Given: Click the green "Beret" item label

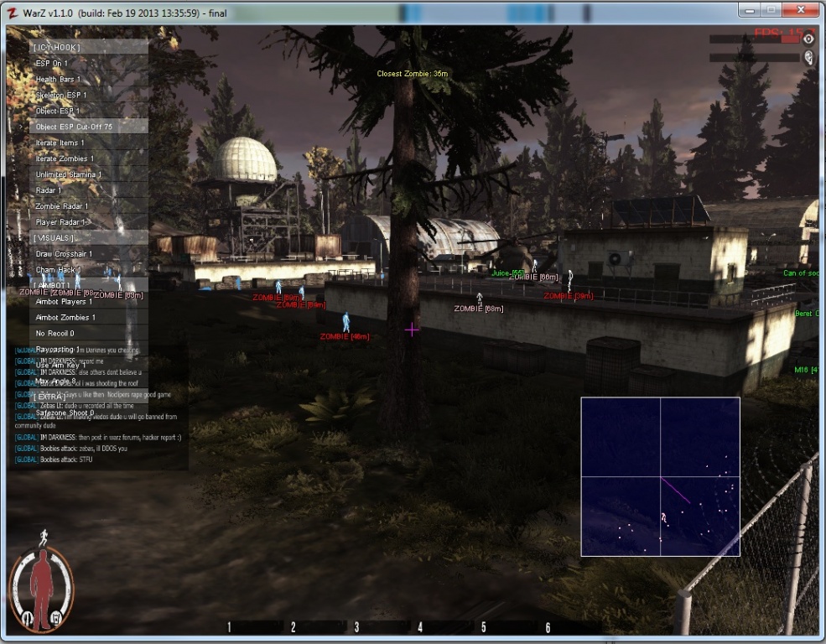Looking at the screenshot, I should [807, 314].
